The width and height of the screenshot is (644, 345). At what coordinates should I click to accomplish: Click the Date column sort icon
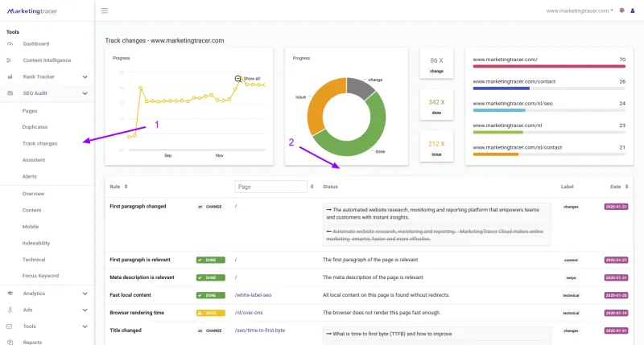[x=626, y=187]
